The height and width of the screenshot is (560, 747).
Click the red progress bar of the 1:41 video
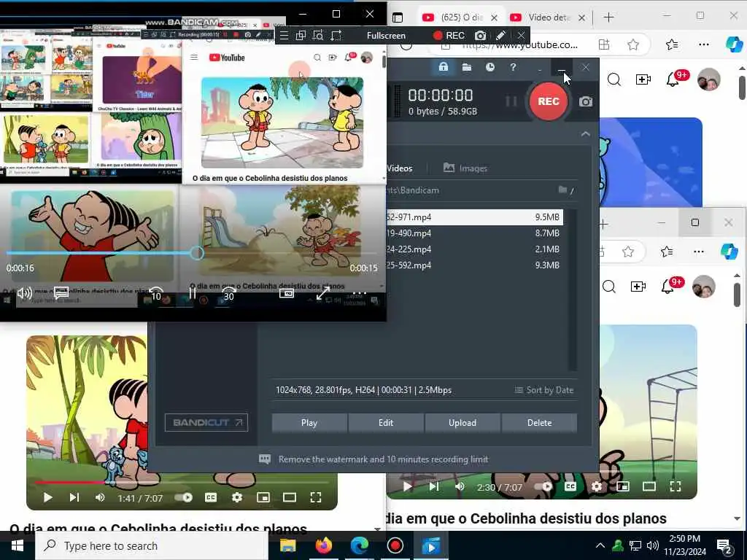70,483
